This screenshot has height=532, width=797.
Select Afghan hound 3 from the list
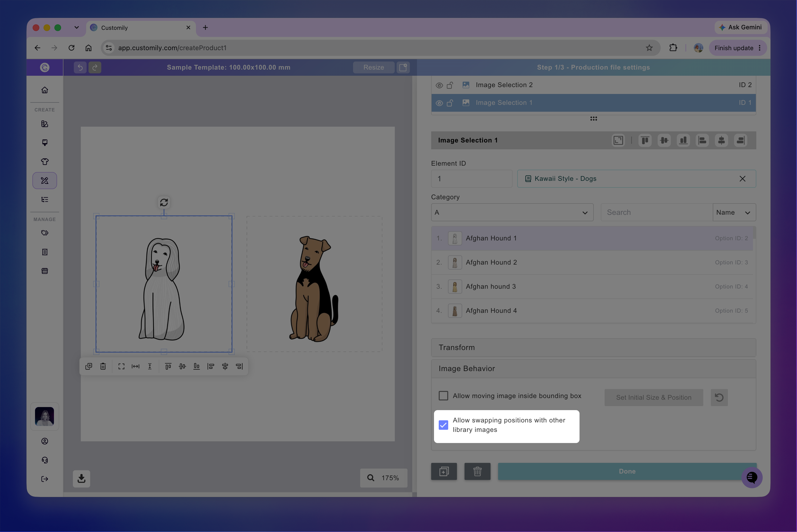point(592,287)
